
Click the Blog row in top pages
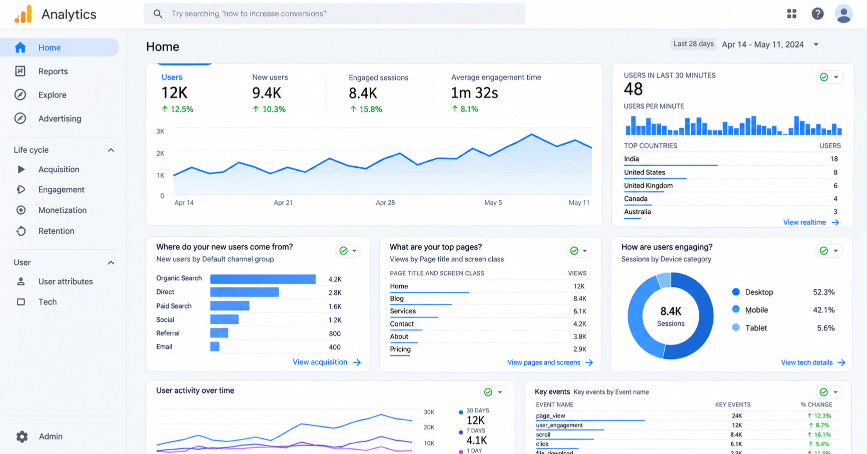click(488, 299)
